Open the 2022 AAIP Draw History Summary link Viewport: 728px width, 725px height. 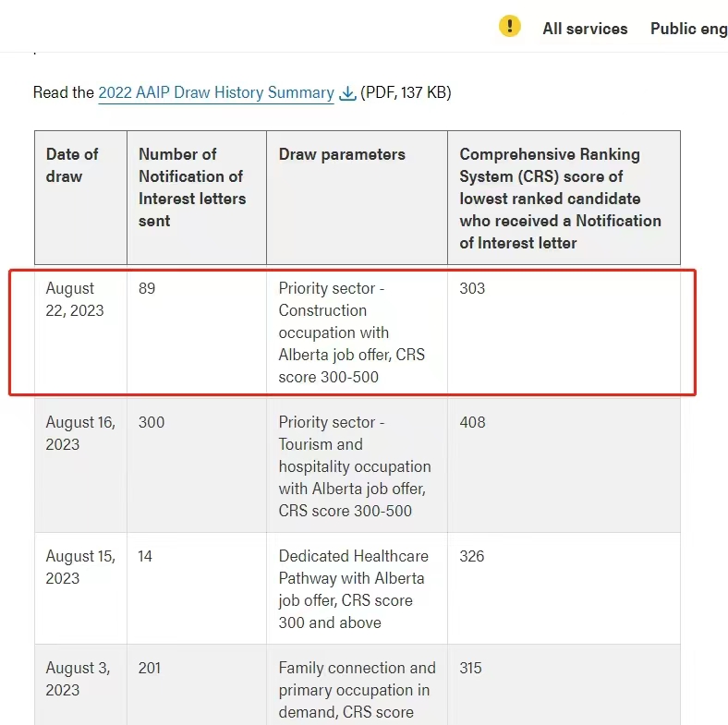(x=216, y=92)
